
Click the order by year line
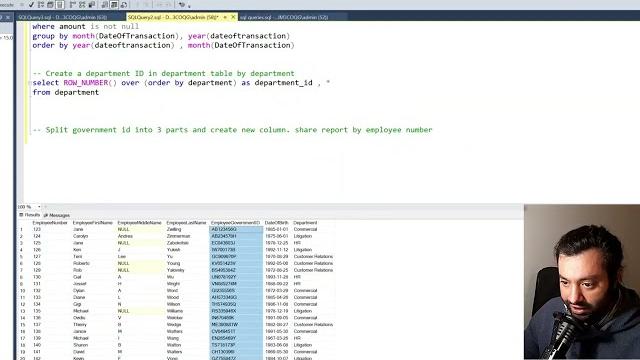(163, 45)
